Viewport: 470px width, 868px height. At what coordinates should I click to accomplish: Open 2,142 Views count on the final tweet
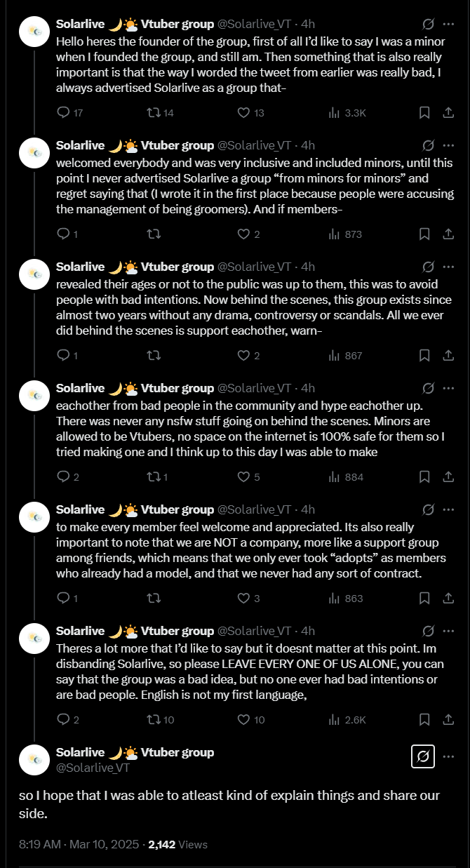(x=177, y=845)
